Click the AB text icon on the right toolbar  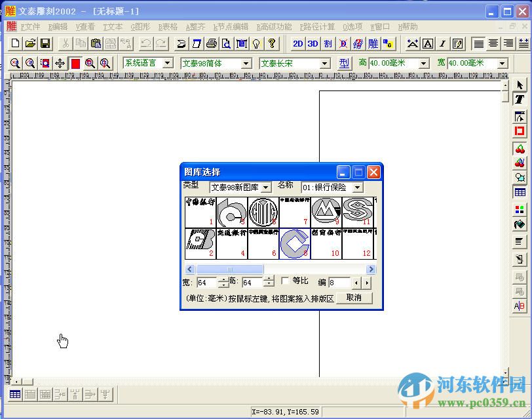tap(520, 306)
